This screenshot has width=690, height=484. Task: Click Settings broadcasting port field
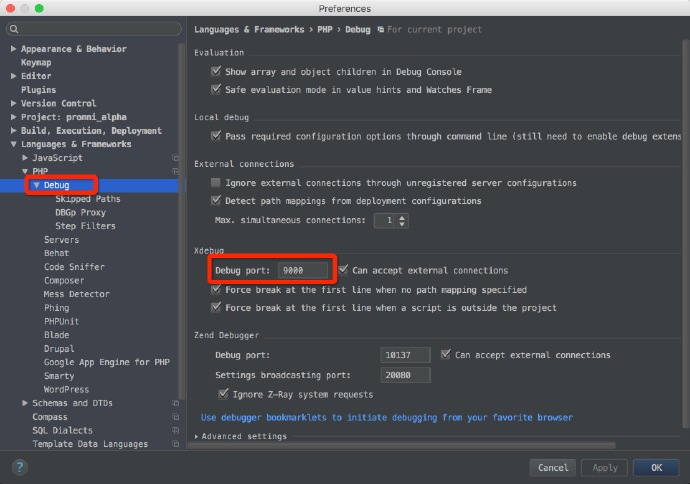tap(405, 375)
